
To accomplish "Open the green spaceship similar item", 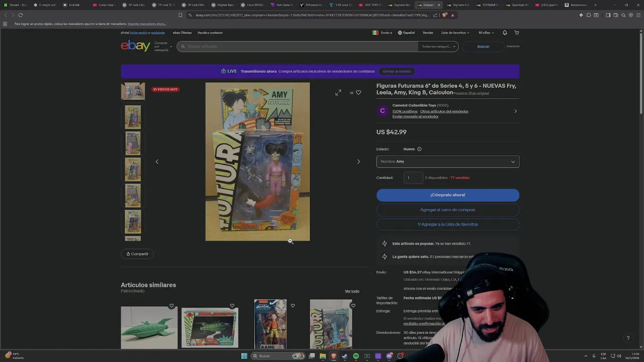I will tap(149, 327).
